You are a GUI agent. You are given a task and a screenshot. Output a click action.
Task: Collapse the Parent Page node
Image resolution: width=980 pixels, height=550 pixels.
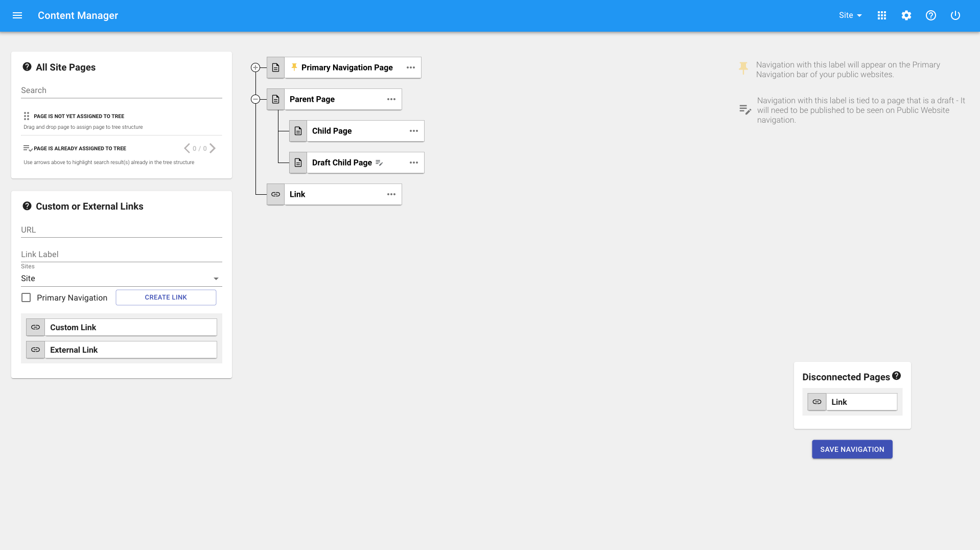coord(255,99)
